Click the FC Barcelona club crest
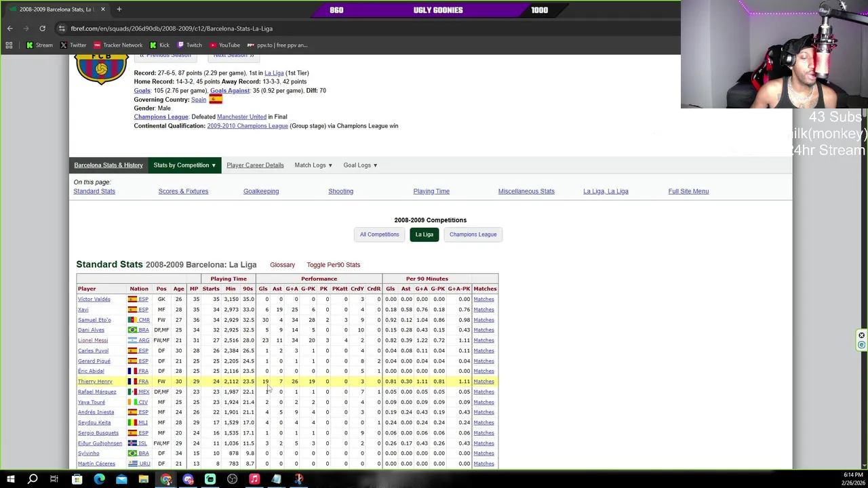This screenshot has height=488, width=868. pyautogui.click(x=101, y=69)
